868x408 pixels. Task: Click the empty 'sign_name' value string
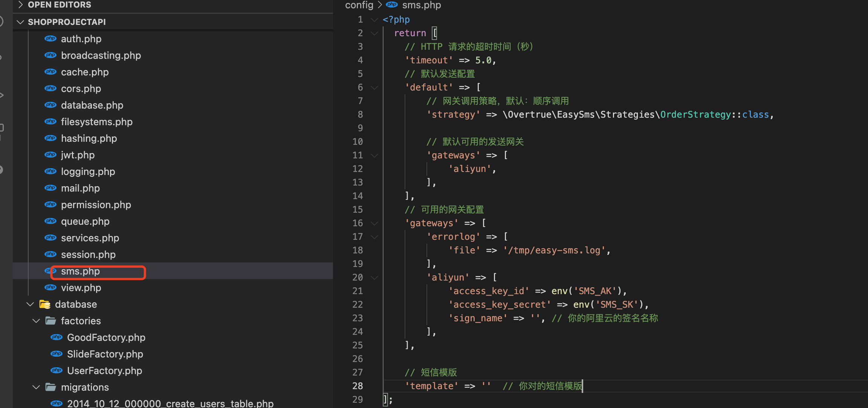535,318
